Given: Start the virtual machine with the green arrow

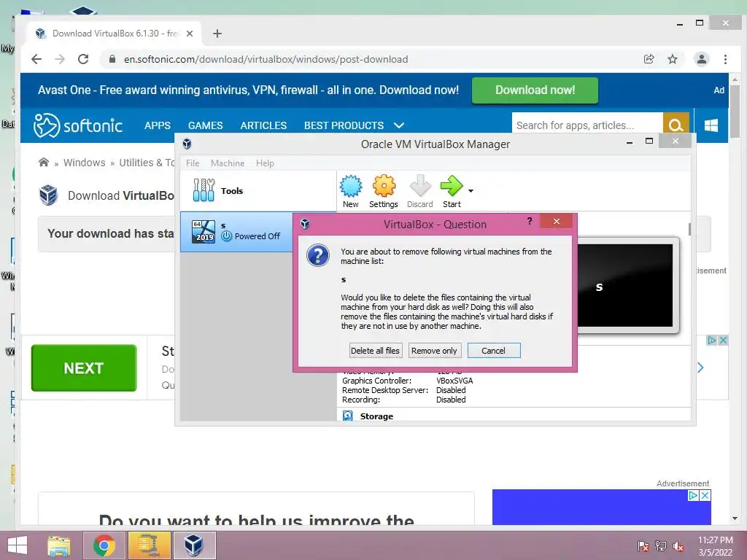Looking at the screenshot, I should pos(452,192).
